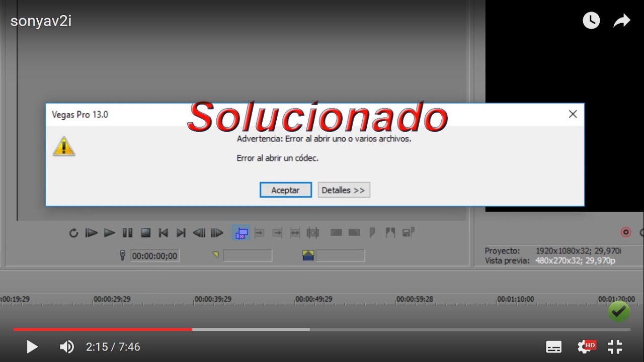
Task: Go to end of project
Action: 181,233
